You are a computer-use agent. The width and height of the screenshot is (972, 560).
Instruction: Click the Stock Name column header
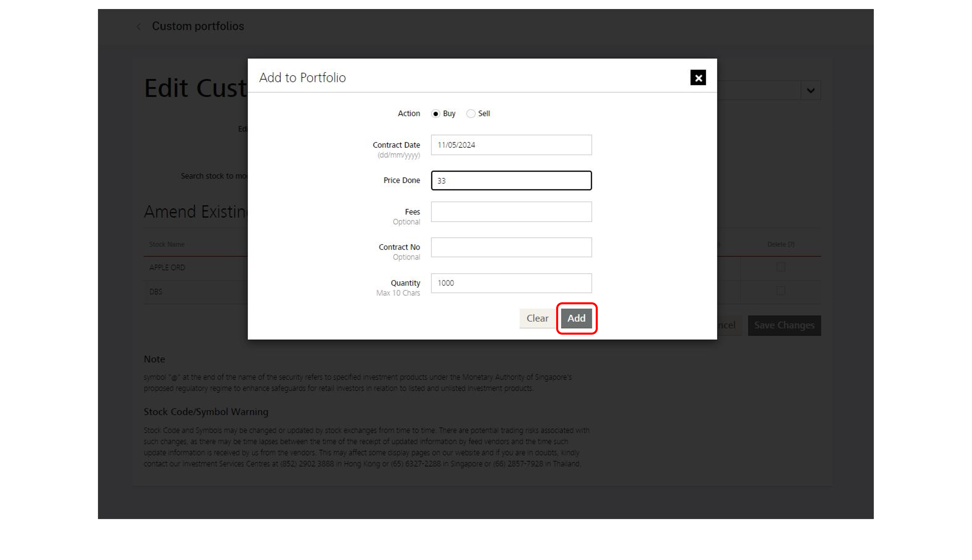pyautogui.click(x=167, y=245)
